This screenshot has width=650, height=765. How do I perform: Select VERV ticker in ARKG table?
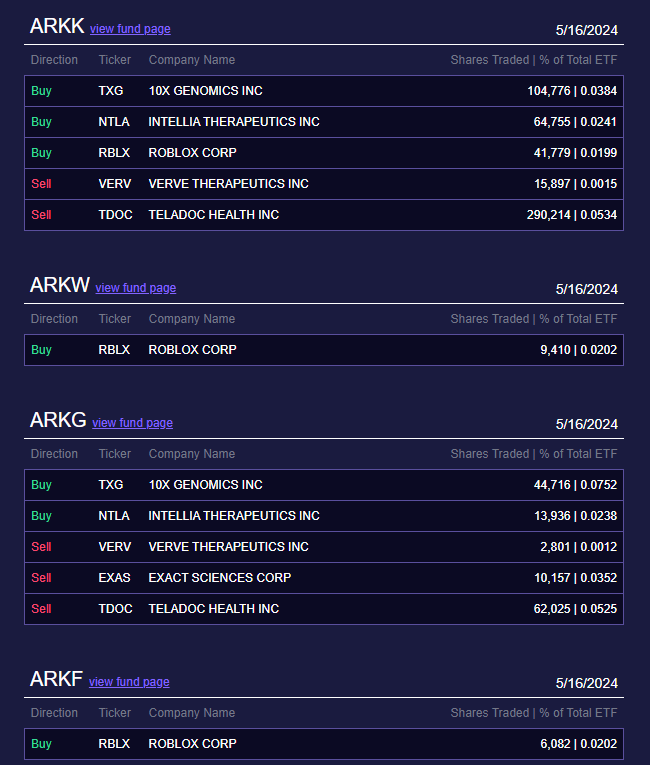pyautogui.click(x=115, y=547)
